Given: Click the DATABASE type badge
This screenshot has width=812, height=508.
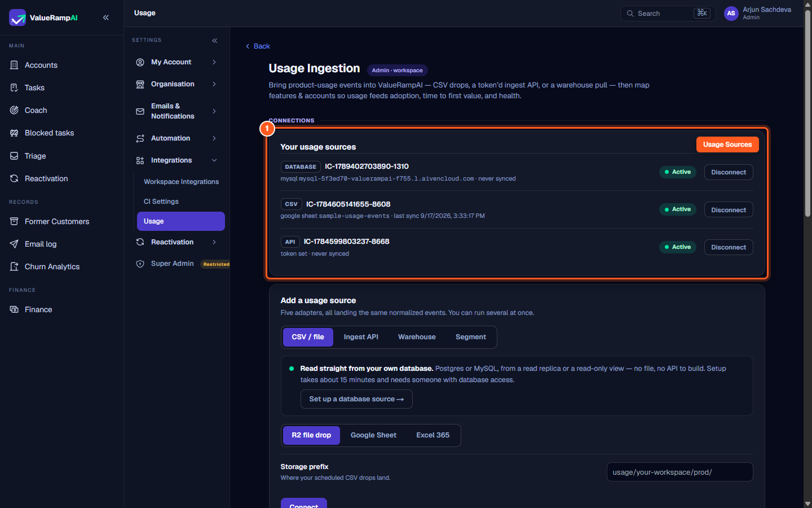Looking at the screenshot, I should point(301,167).
